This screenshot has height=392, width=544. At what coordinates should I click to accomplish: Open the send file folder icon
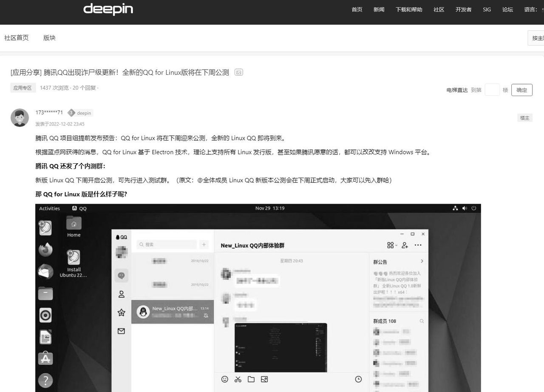coord(251,379)
